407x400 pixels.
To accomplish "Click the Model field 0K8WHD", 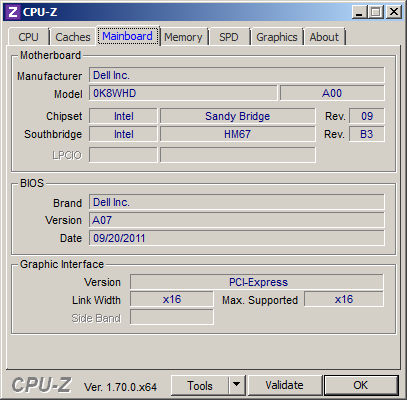I will [183, 93].
